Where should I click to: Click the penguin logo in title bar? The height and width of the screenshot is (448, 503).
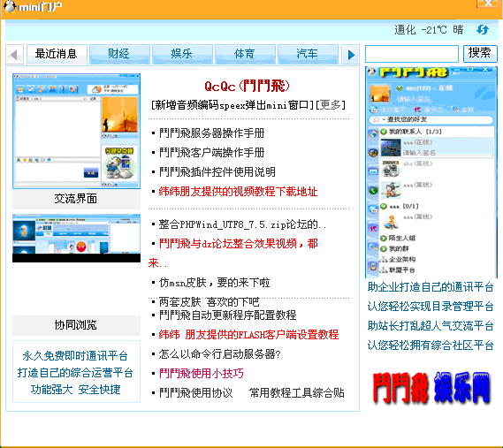10,6
